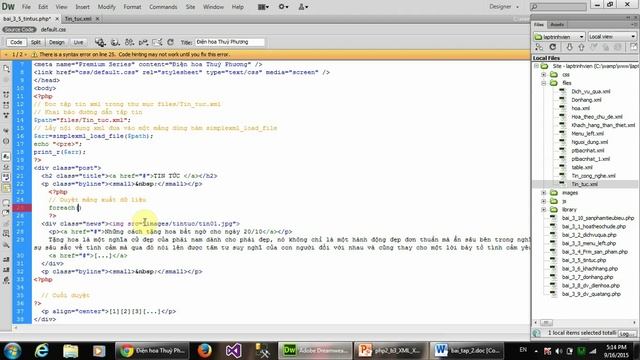Close the Tin_tuc.xml tab
Screen dimensions: 640x360
point(98,19)
